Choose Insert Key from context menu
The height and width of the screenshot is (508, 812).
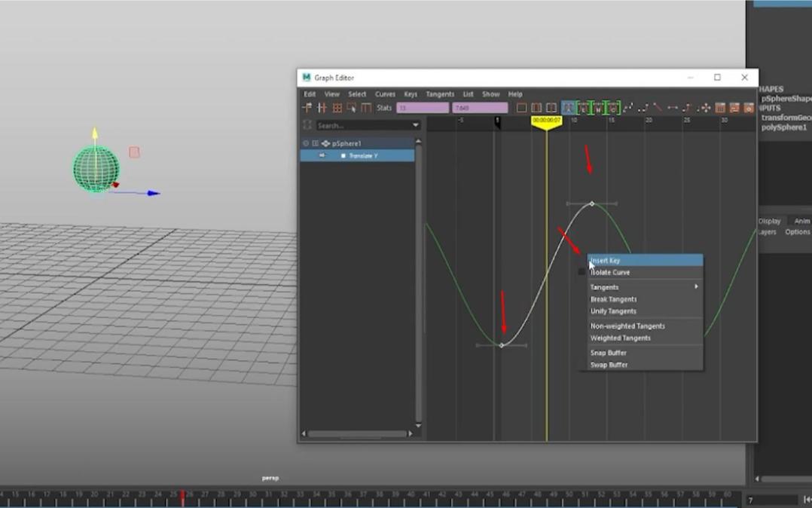click(646, 260)
